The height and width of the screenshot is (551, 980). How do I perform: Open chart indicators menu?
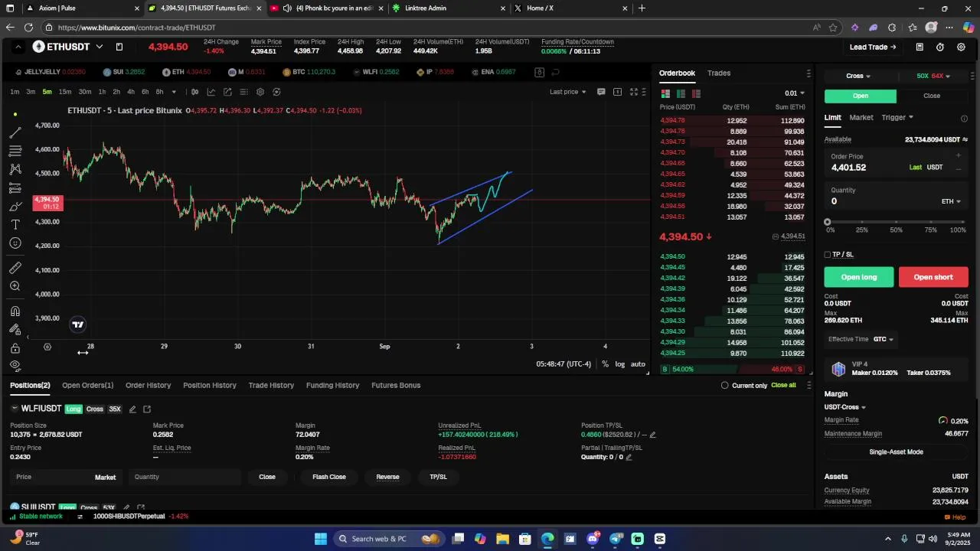pyautogui.click(x=211, y=92)
